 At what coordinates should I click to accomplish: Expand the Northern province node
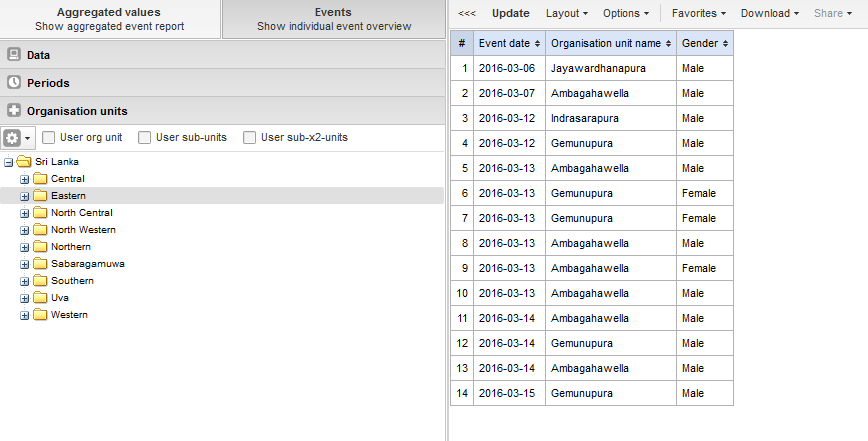[25, 247]
